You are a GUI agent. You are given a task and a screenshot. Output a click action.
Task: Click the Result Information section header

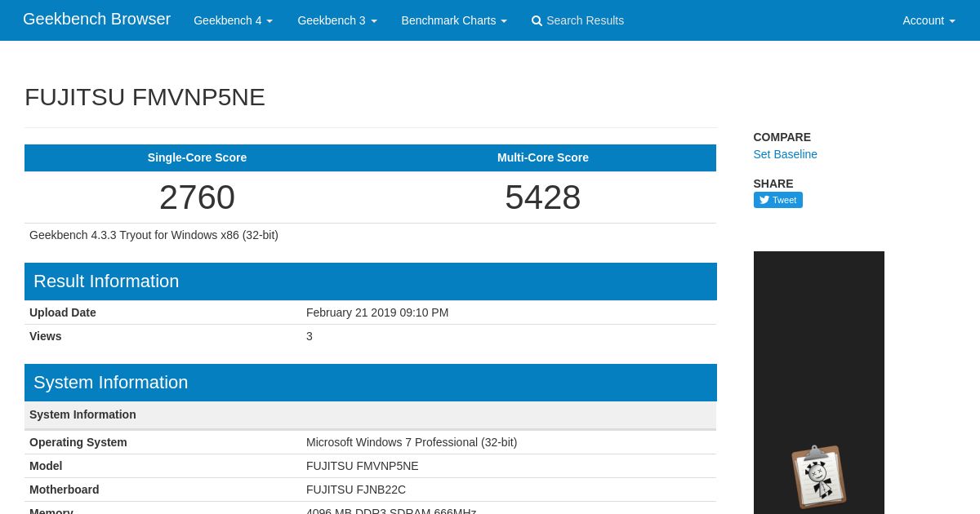click(371, 281)
